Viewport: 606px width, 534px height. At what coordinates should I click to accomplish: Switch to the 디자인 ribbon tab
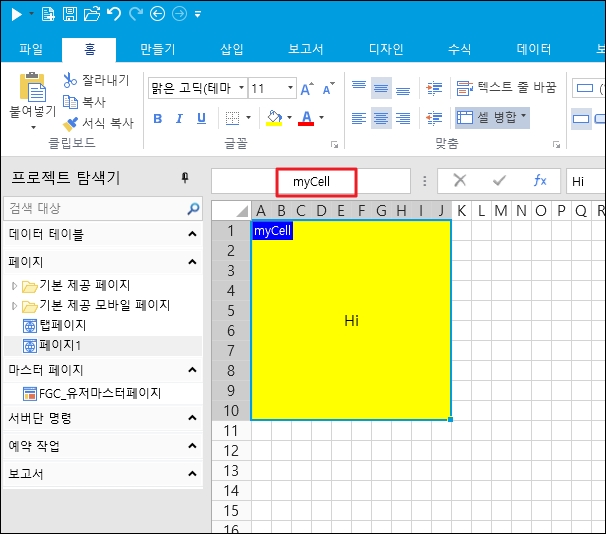(386, 48)
